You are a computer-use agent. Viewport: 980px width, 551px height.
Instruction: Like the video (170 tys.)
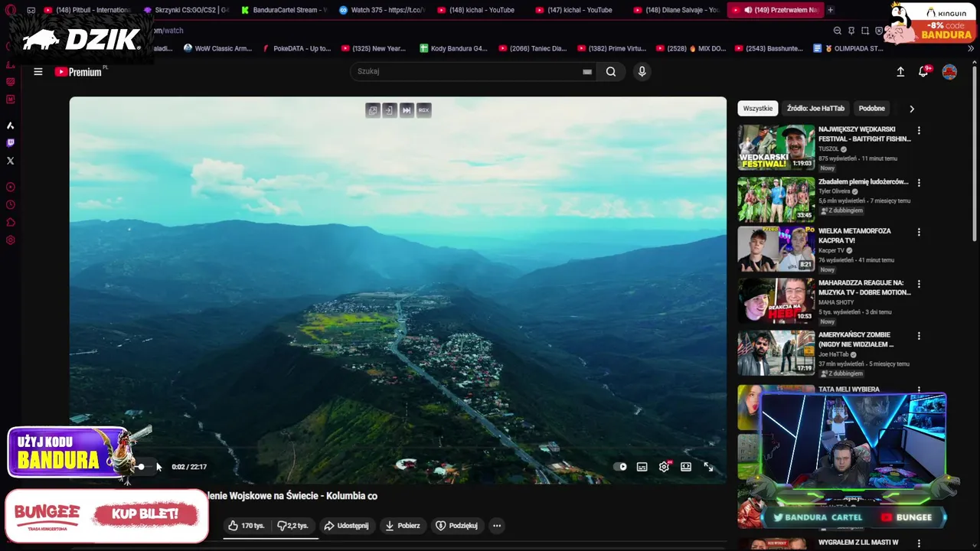pyautogui.click(x=246, y=526)
